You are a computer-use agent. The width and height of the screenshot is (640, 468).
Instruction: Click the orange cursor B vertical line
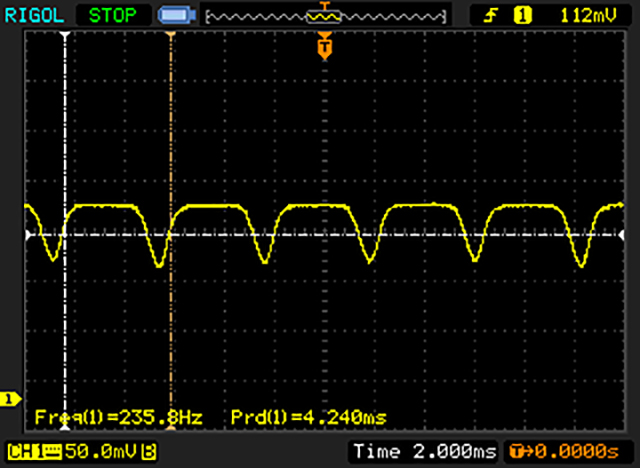pyautogui.click(x=171, y=231)
